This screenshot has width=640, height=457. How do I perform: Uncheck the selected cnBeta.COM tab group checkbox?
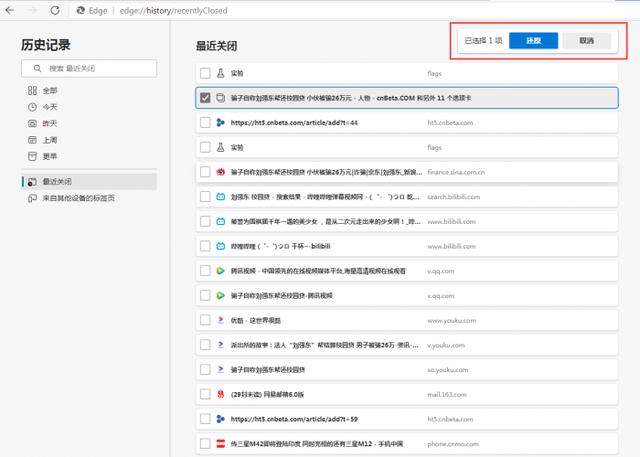click(205, 98)
